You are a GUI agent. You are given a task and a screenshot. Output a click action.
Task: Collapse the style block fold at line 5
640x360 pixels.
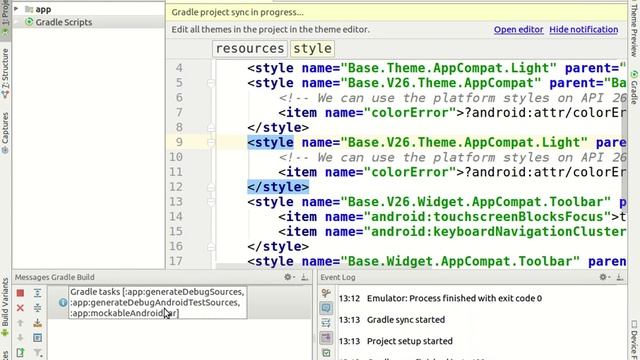(x=211, y=83)
